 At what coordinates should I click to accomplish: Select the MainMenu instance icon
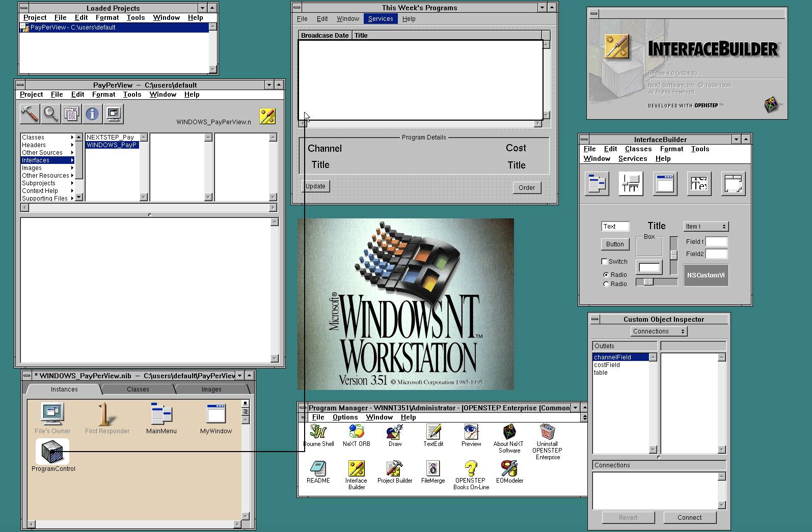point(161,414)
